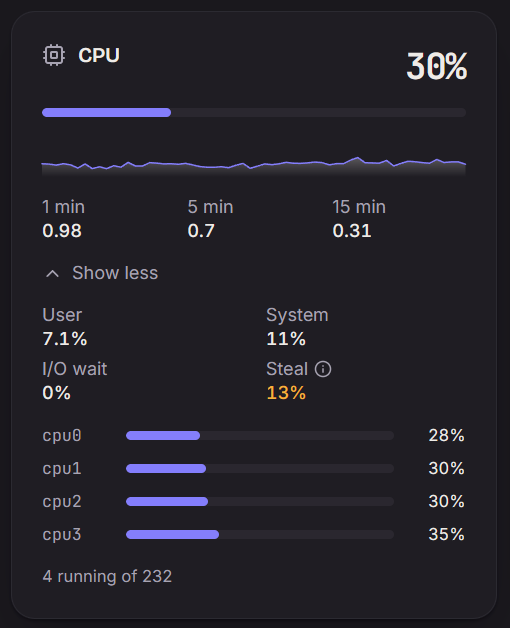Click the Steal info circle icon
510x628 pixels.
[x=323, y=369]
